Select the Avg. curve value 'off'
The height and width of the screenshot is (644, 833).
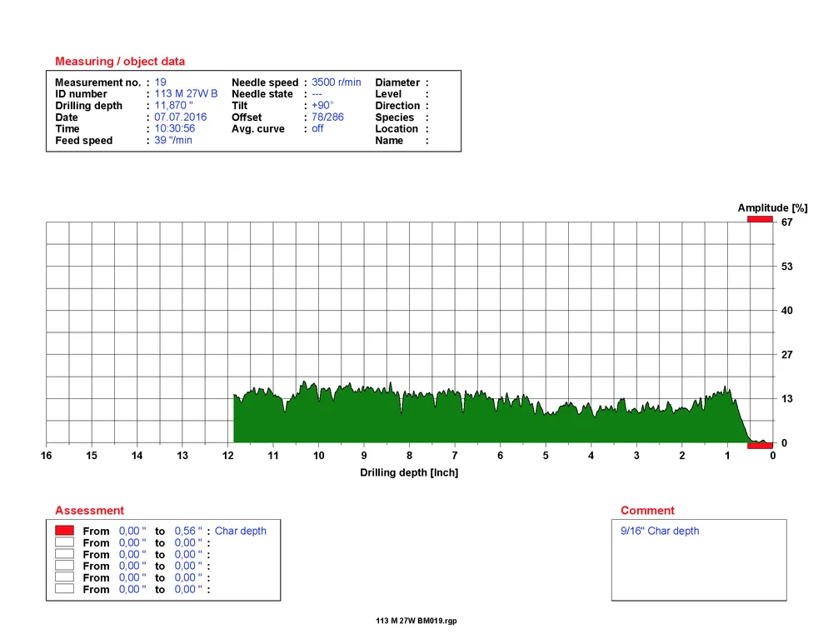pos(317,128)
